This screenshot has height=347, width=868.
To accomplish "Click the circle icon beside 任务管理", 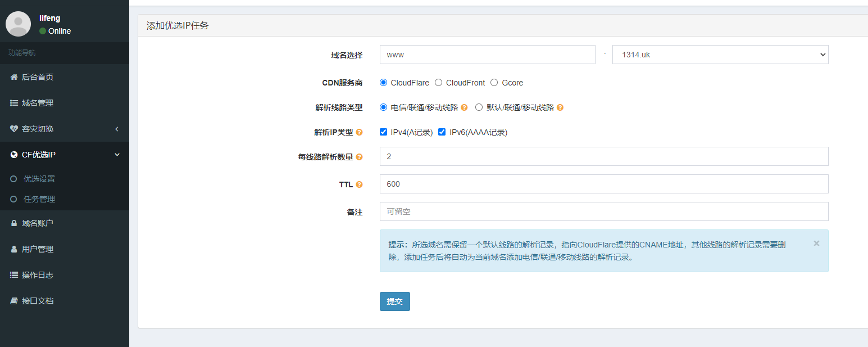I will [13, 199].
